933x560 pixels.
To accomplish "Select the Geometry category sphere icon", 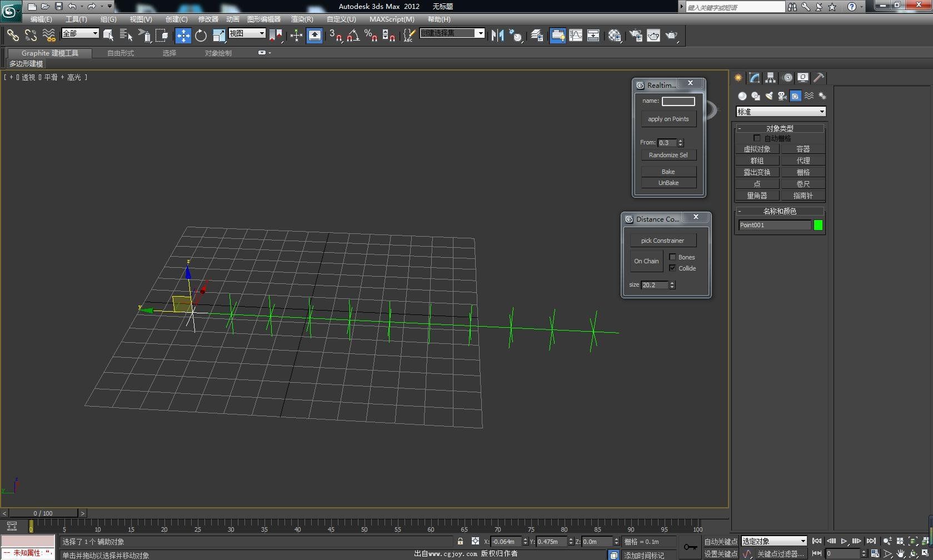I will 742,96.
